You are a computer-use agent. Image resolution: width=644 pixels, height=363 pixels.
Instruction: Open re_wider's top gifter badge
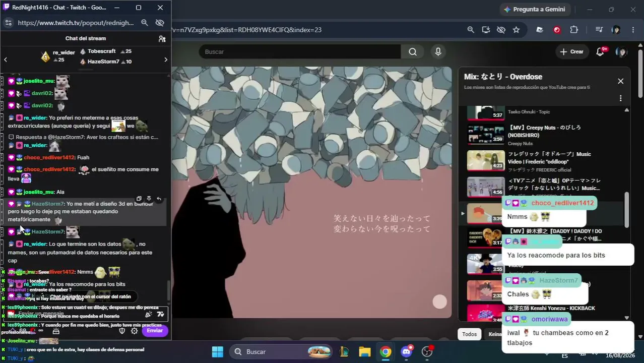[45, 57]
